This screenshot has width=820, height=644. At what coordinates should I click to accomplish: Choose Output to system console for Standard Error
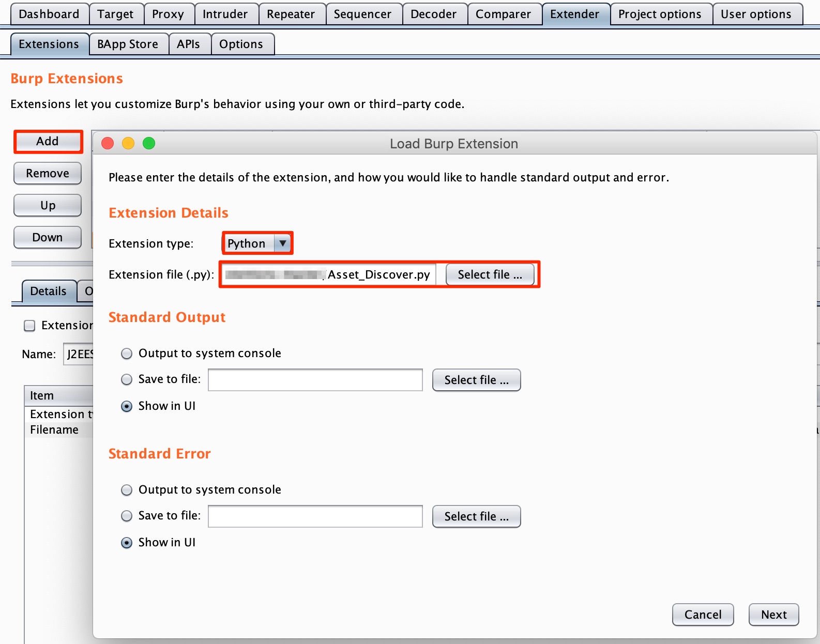click(127, 490)
